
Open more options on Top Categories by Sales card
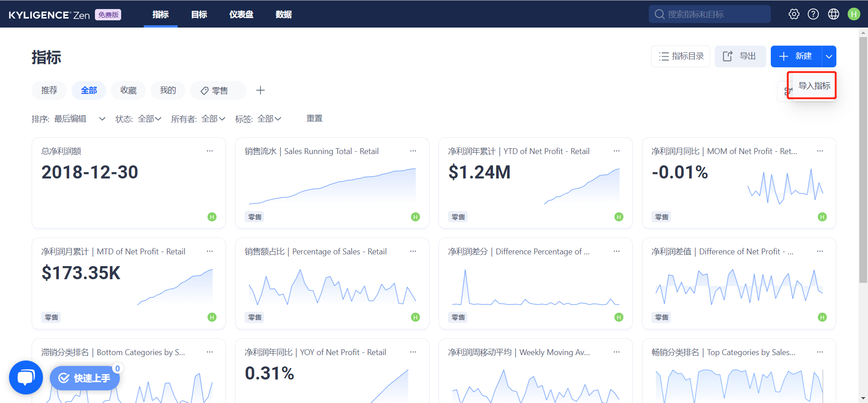coord(820,352)
